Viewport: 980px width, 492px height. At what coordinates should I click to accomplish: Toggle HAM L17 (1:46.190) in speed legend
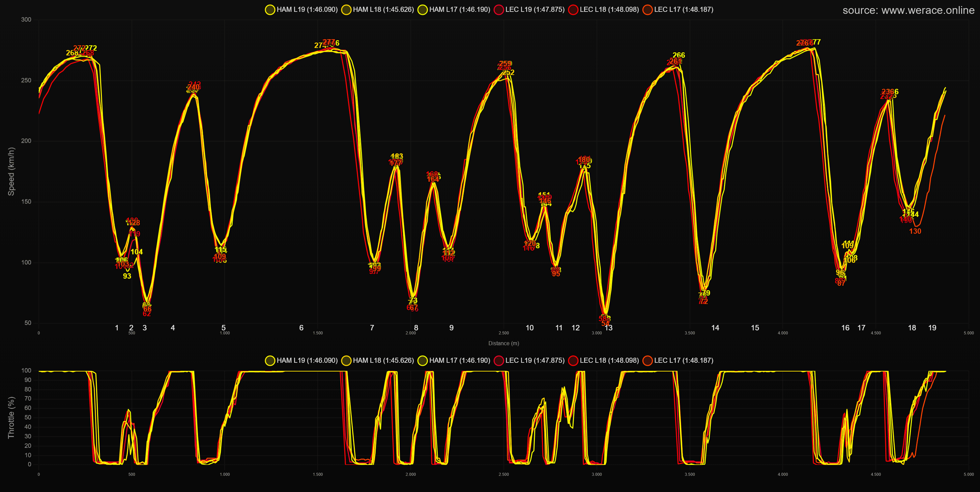click(x=454, y=9)
